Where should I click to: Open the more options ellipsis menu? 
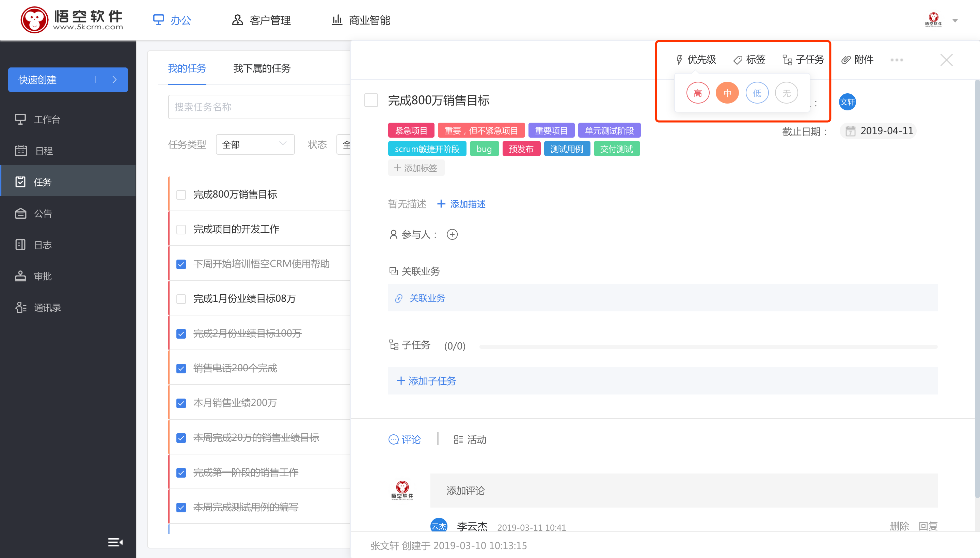click(897, 60)
